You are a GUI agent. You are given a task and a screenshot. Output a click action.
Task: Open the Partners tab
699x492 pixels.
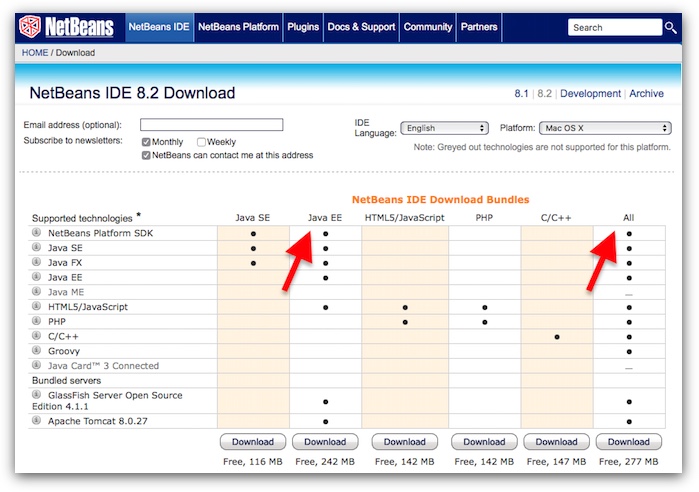tap(479, 27)
